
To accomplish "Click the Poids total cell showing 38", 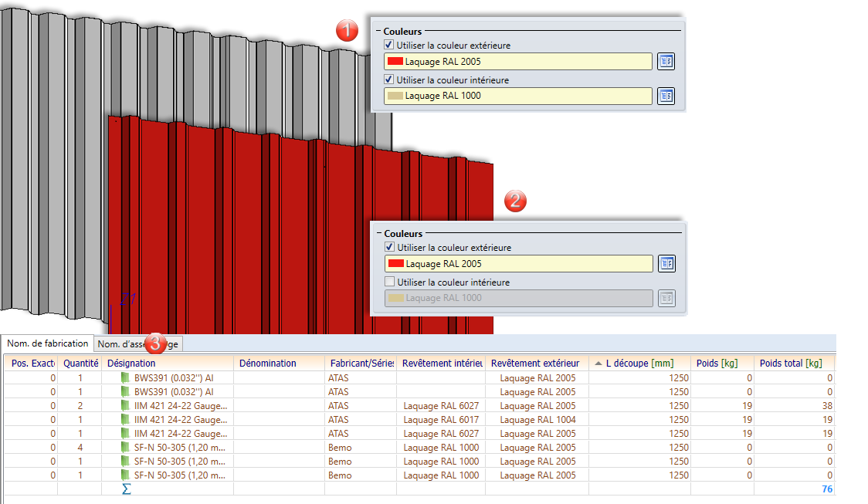I will [795, 405].
